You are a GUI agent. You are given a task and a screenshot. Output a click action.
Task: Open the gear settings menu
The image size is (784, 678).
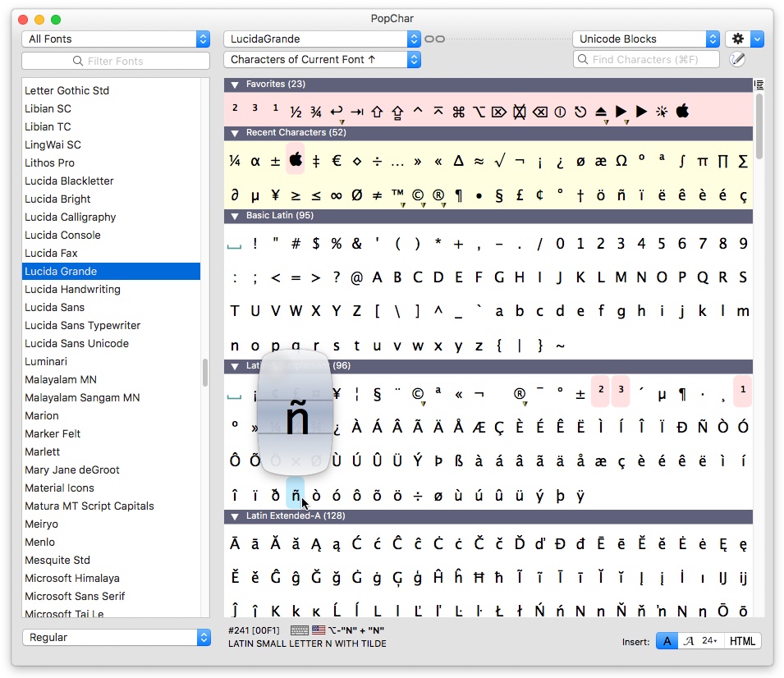(x=737, y=39)
